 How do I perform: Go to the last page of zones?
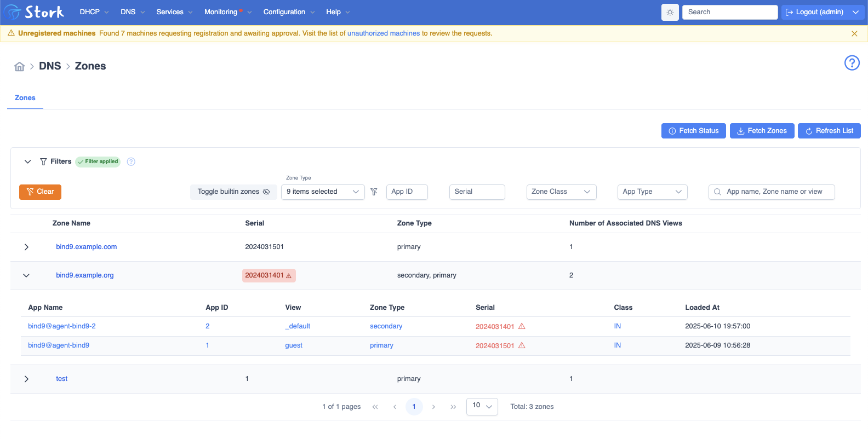tap(453, 407)
